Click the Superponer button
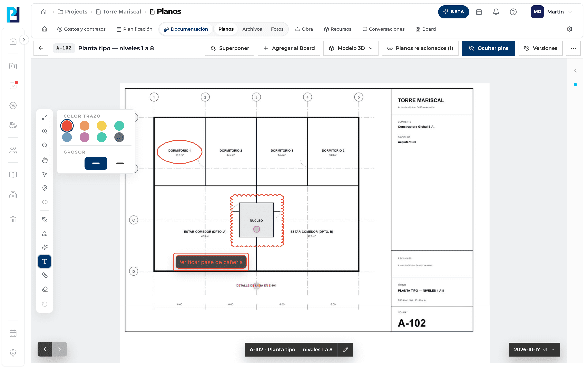The width and height of the screenshot is (588, 368). coord(230,48)
